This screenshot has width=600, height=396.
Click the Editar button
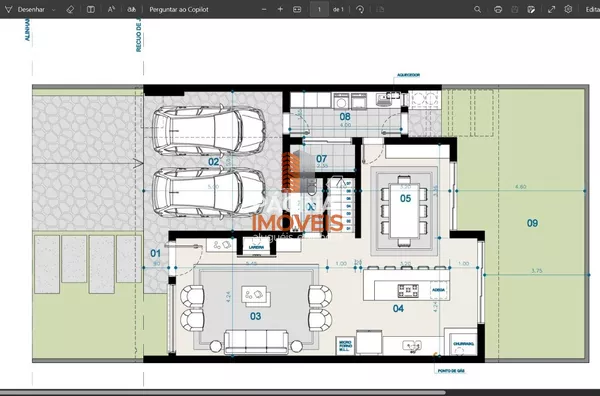[592, 9]
